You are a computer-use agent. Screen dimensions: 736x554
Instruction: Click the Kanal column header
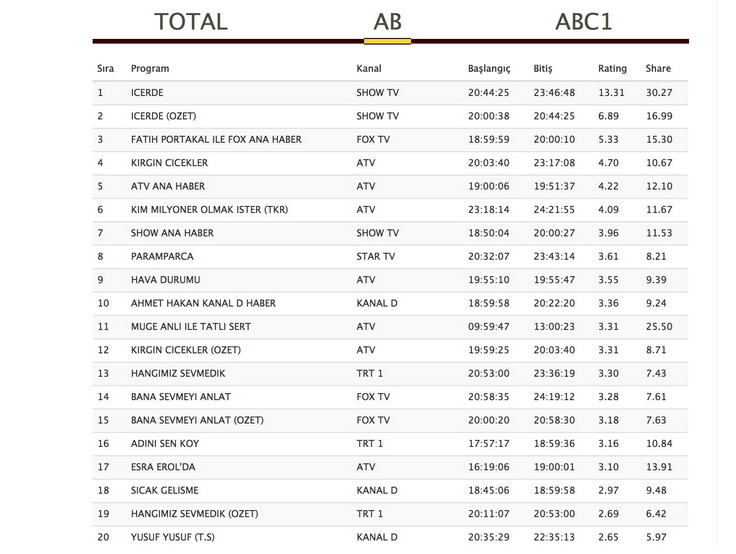(x=369, y=69)
